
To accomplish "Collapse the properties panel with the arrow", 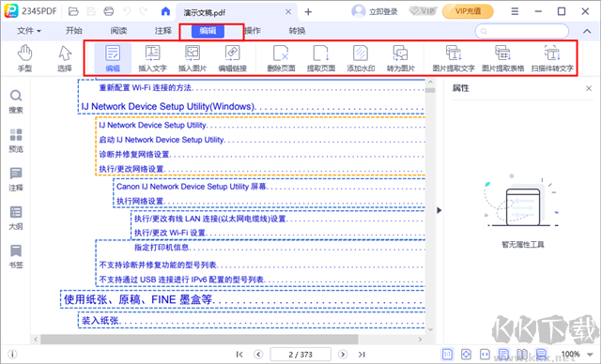I will click(x=439, y=210).
